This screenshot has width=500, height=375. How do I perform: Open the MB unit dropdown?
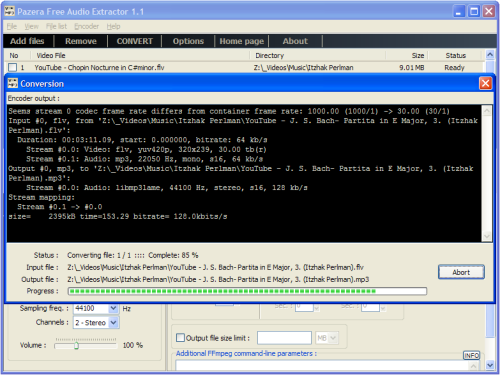coord(333,338)
